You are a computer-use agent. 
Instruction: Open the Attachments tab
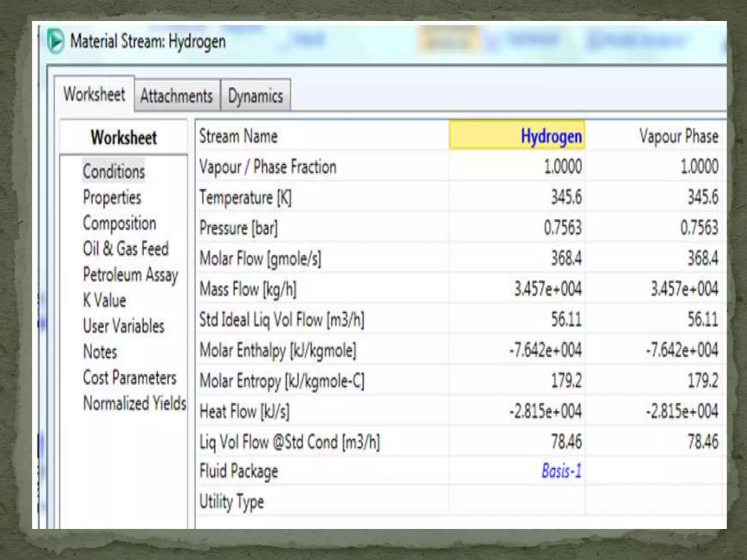click(x=177, y=96)
